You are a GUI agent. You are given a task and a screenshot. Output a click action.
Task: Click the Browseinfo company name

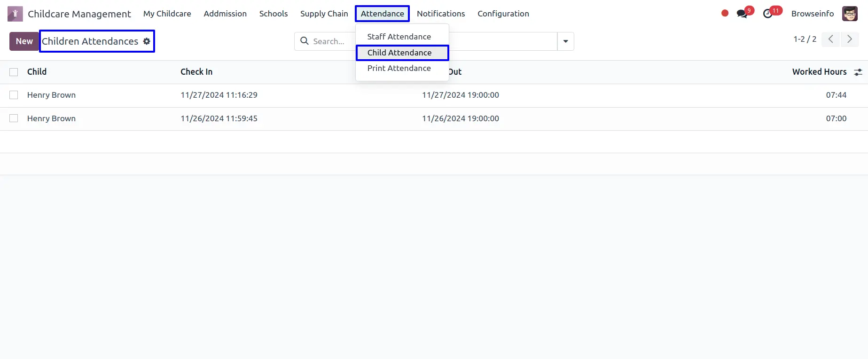pos(813,14)
